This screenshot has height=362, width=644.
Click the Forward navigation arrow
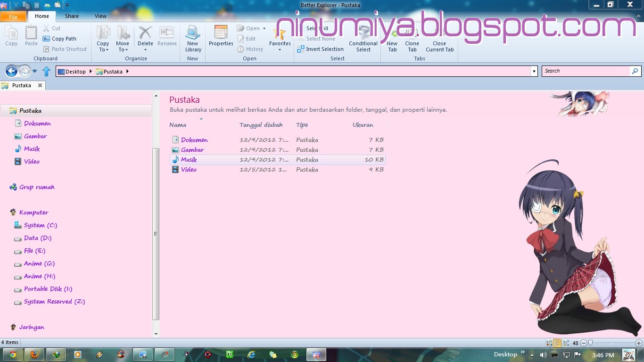tap(25, 71)
